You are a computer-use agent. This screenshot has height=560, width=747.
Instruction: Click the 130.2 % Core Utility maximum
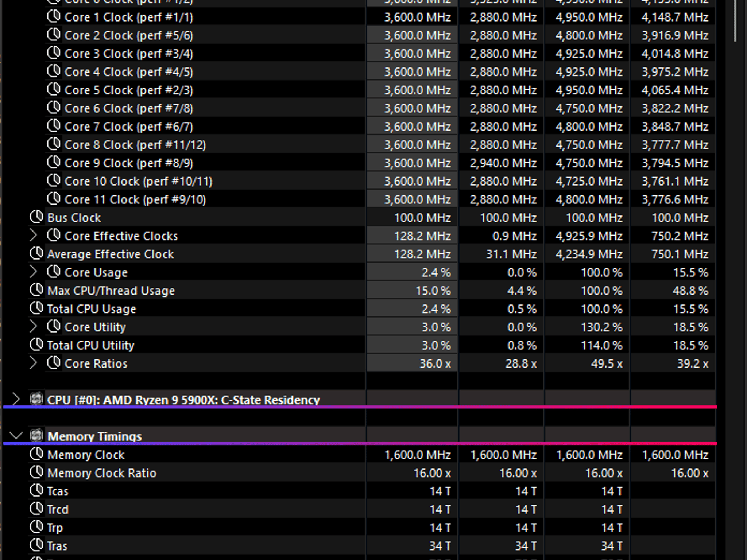point(601,327)
